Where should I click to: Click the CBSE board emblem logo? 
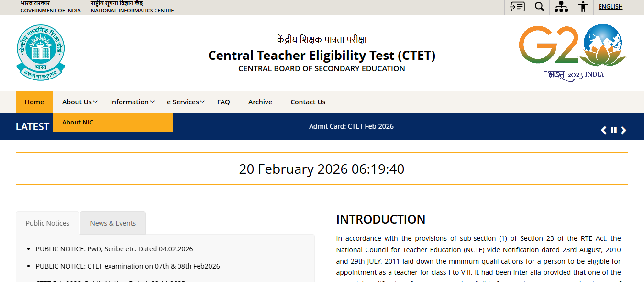click(x=41, y=53)
